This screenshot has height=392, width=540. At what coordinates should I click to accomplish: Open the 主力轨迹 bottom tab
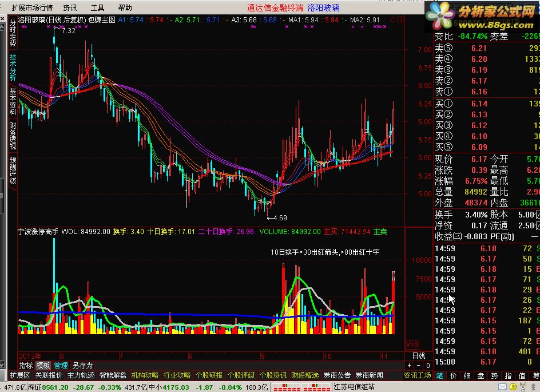click(81, 375)
